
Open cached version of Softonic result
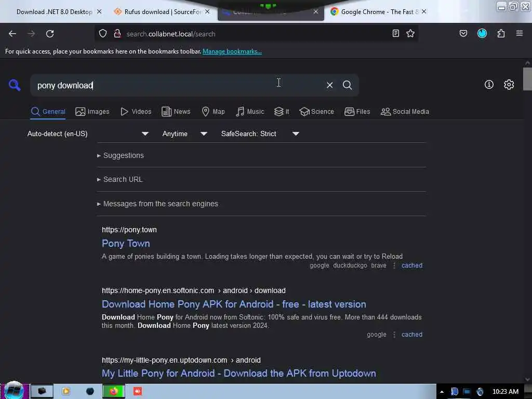(x=412, y=334)
